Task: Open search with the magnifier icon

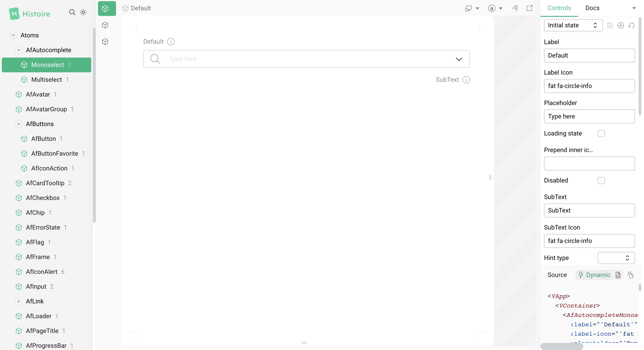Action: click(72, 12)
